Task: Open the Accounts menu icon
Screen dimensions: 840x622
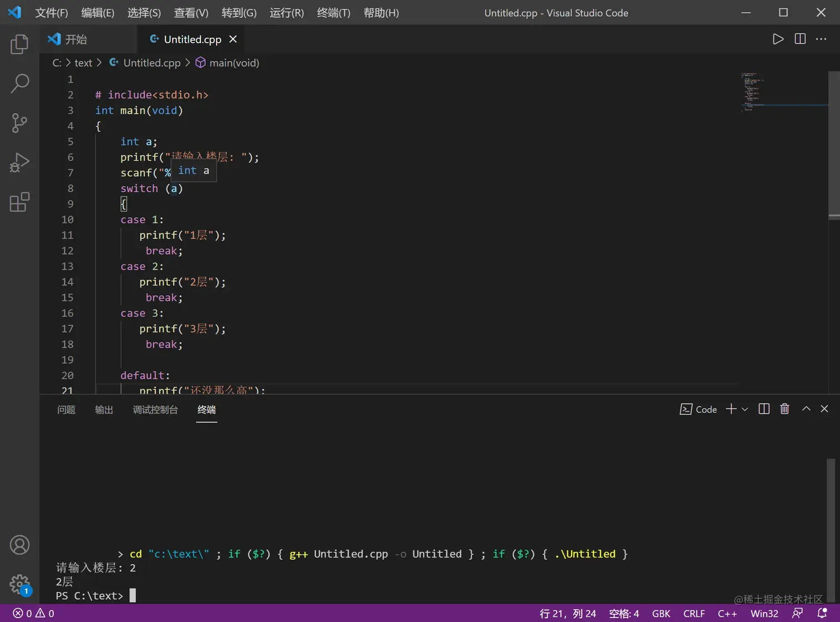Action: tap(19, 545)
